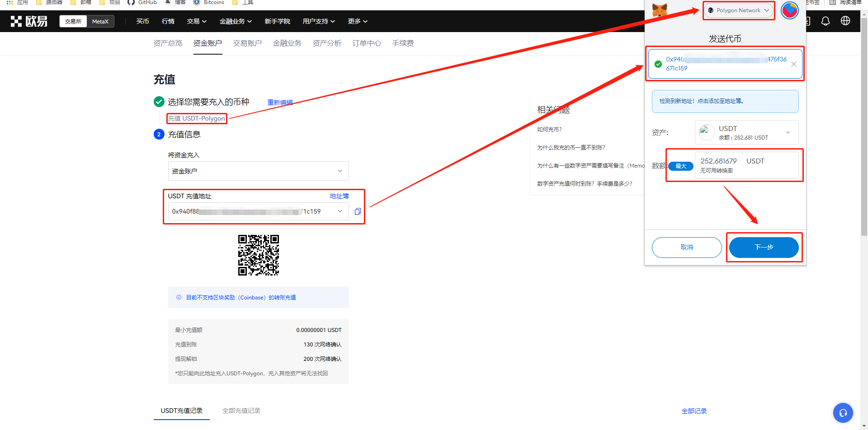Open 数字资产充值何时到账 question
This screenshot has height=430, width=868.
coord(585,183)
